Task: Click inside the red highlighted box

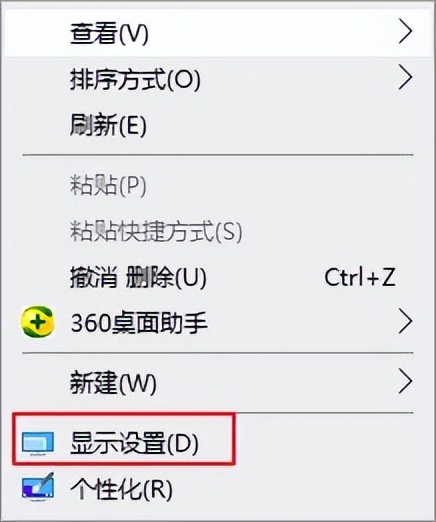Action: [124, 439]
